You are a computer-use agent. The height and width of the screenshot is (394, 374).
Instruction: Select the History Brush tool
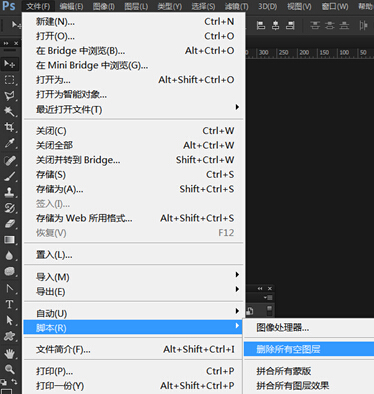point(9,208)
